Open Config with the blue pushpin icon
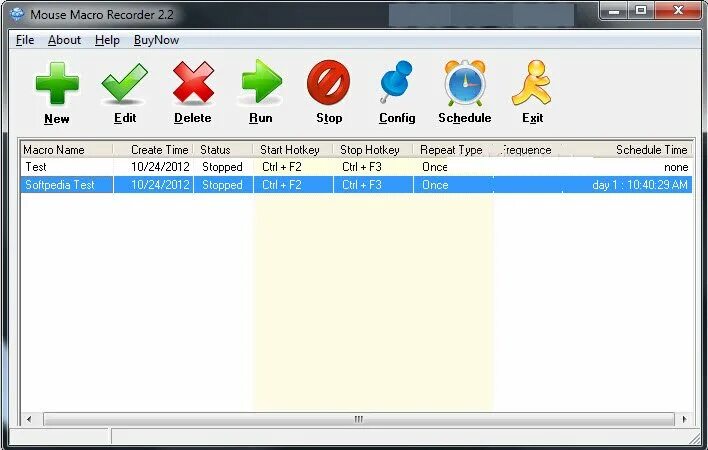Screen dimensions: 708x450 [396, 81]
